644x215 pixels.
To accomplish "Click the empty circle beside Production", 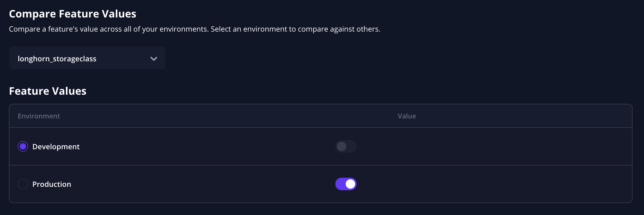I will click(23, 184).
